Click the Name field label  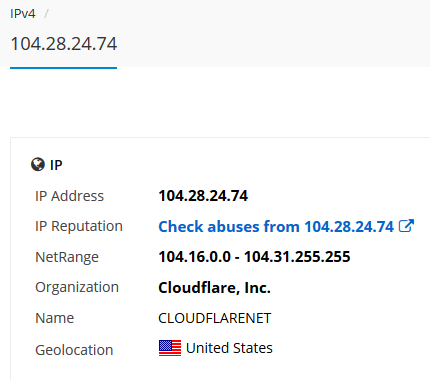point(54,318)
